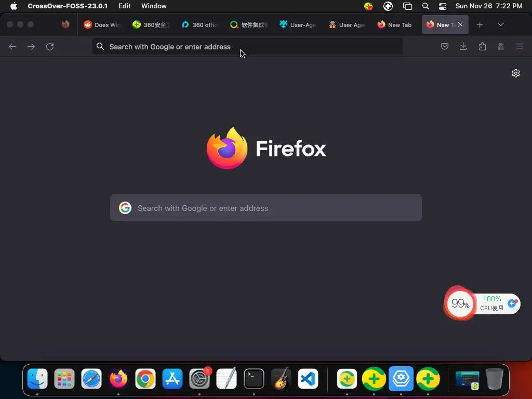Open System Settings from the Dock

[199, 378]
